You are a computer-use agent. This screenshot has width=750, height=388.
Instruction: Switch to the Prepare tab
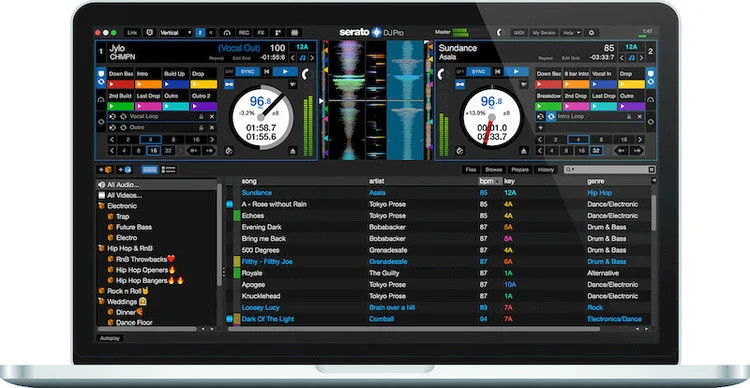point(519,169)
